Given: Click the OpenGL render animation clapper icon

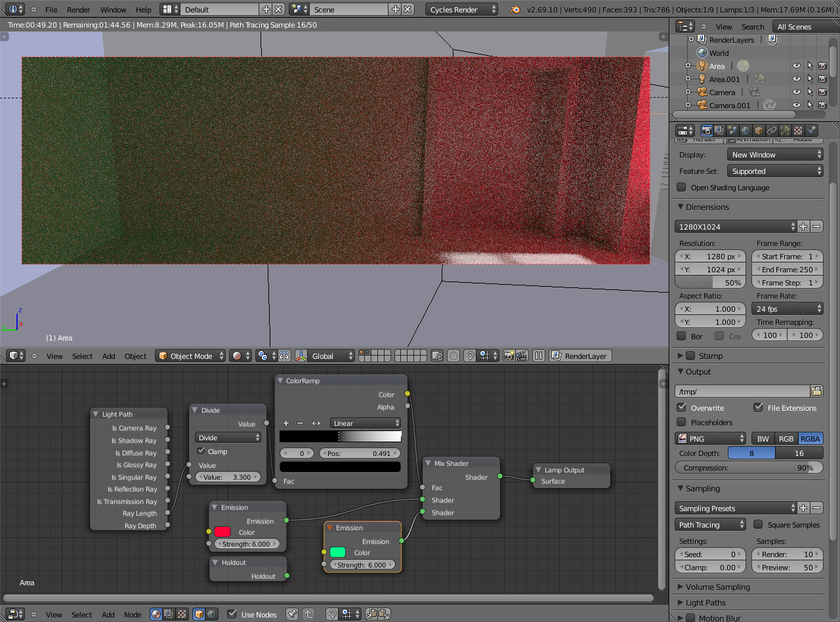Looking at the screenshot, I should click(x=522, y=356).
